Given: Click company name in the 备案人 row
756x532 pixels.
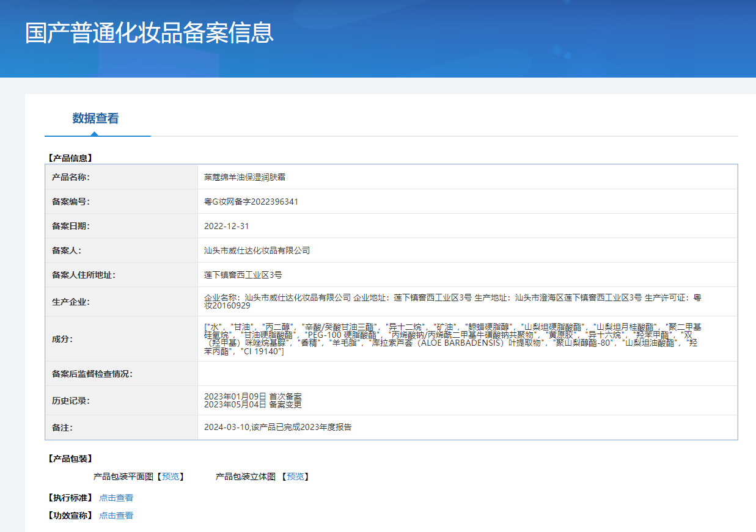Looking at the screenshot, I should tap(257, 250).
